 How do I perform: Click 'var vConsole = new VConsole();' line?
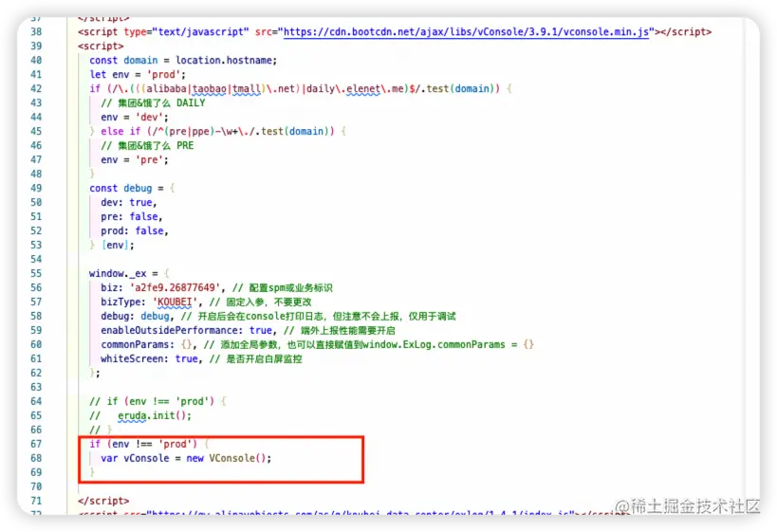pos(186,459)
